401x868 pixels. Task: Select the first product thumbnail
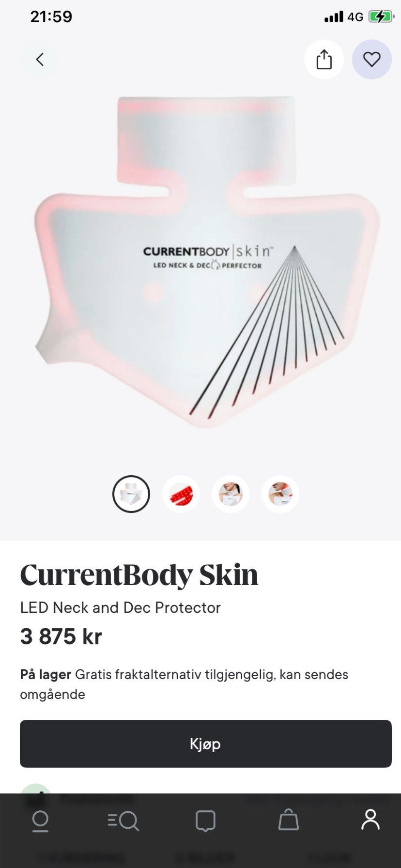point(131,494)
